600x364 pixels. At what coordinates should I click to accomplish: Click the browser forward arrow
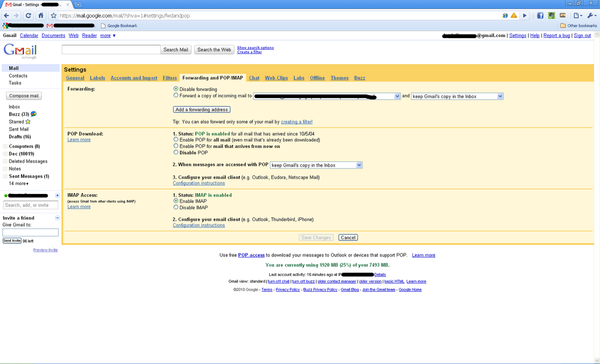coord(16,16)
